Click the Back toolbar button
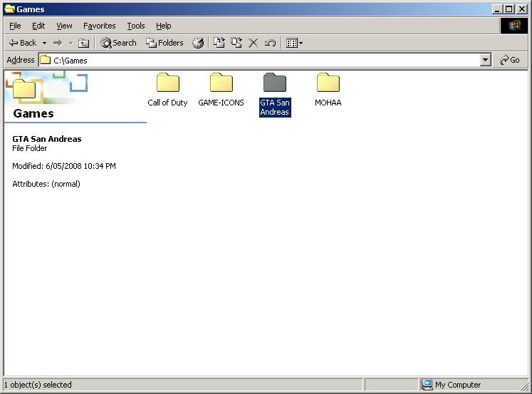The width and height of the screenshot is (532, 394). pyautogui.click(x=23, y=43)
